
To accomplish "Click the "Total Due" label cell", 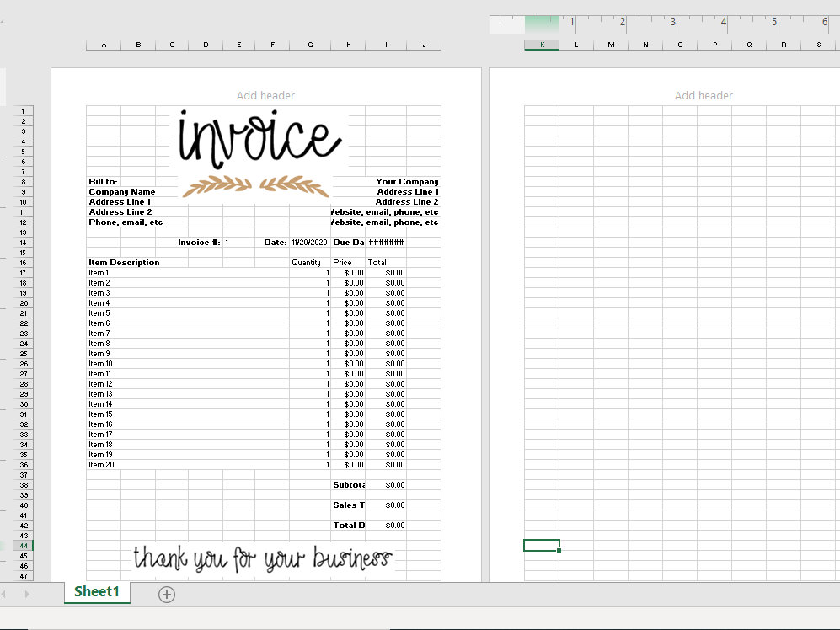I will [348, 525].
